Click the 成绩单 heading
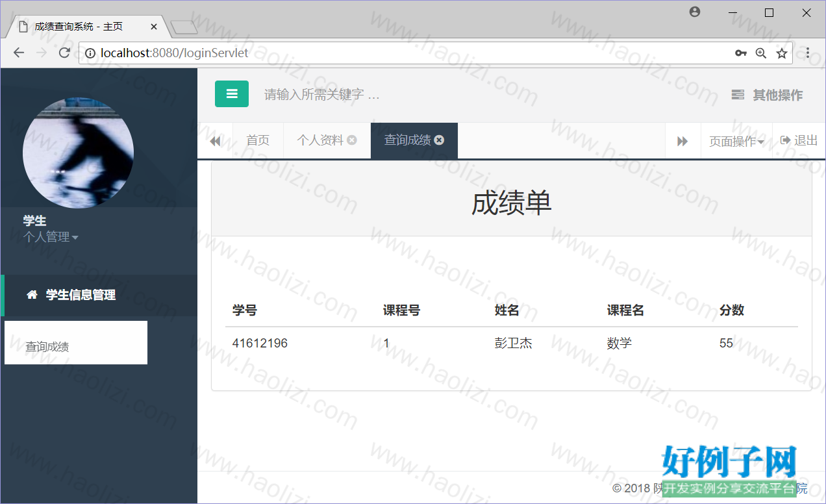826x504 pixels. click(512, 203)
